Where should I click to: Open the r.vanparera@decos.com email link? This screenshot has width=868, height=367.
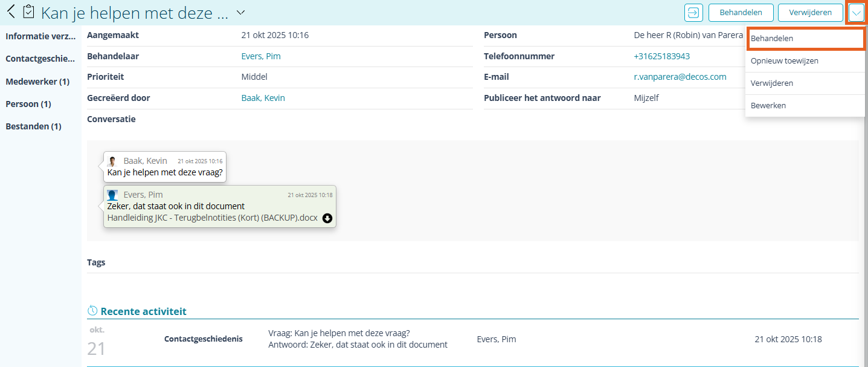(680, 77)
